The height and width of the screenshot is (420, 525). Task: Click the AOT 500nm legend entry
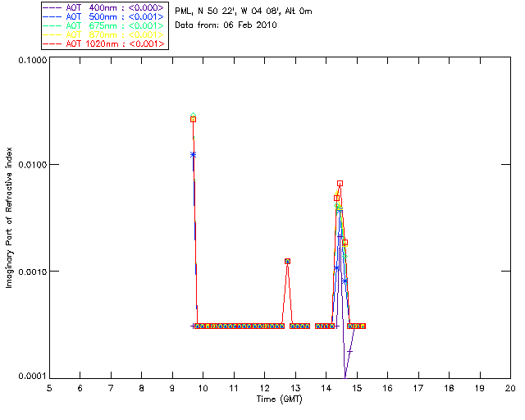click(104, 16)
